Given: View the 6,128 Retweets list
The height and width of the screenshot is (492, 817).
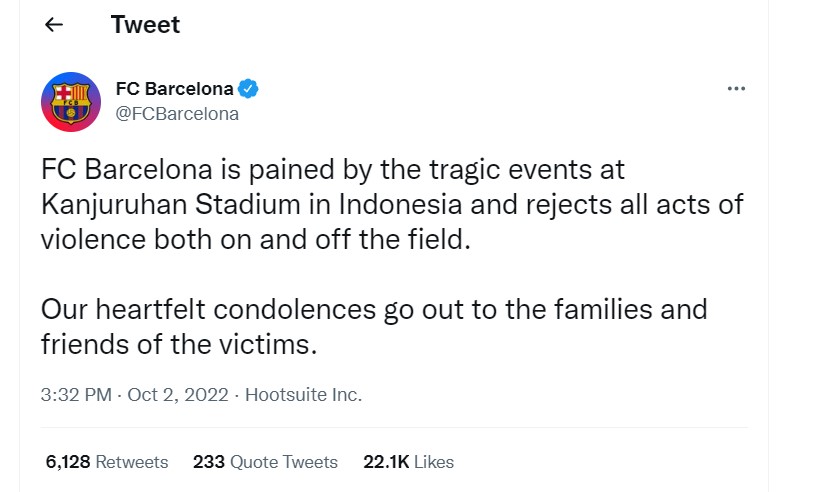Looking at the screenshot, I should (107, 462).
